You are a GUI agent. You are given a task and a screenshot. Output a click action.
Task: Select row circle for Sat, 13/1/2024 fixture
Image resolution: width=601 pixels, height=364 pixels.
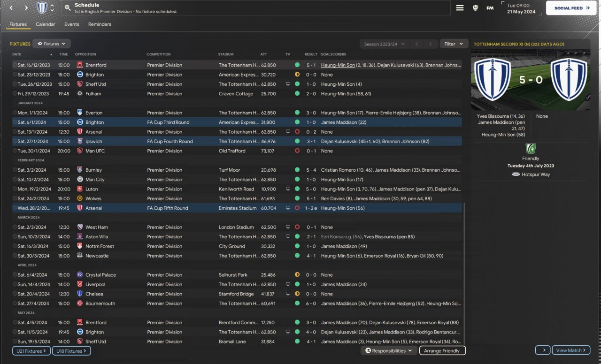[x=15, y=132]
